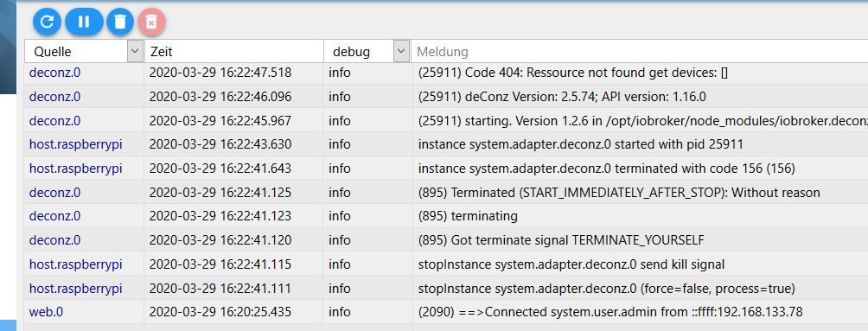868x331 pixels.
Task: Click the info level in stopInstance force=false row
Action: point(340,289)
